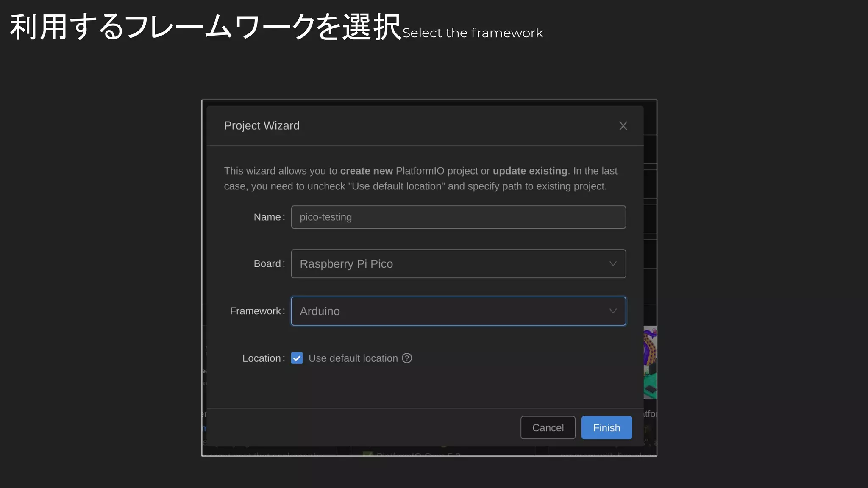Open the Framework dropdown showing Arduino
This screenshot has width=868, height=488.
click(458, 311)
